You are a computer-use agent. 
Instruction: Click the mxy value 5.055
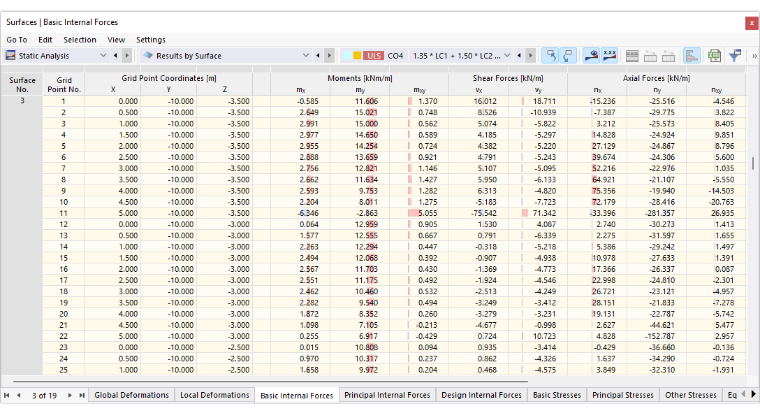[428, 213]
